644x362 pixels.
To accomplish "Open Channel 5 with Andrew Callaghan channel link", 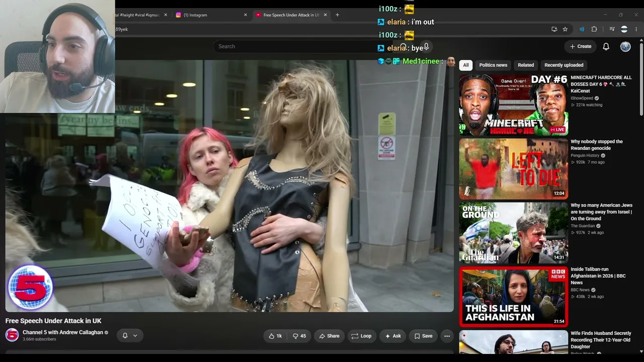I will tap(63, 332).
